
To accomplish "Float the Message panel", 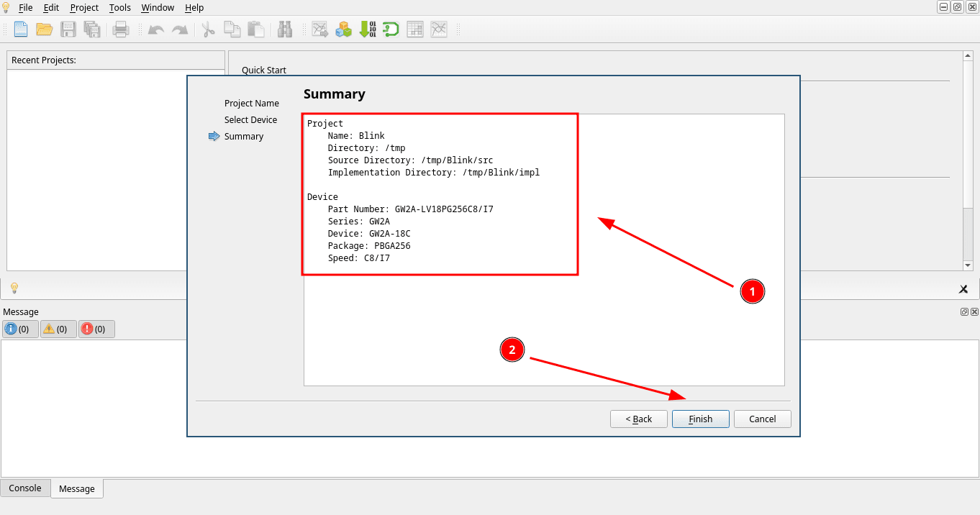I will 964,312.
